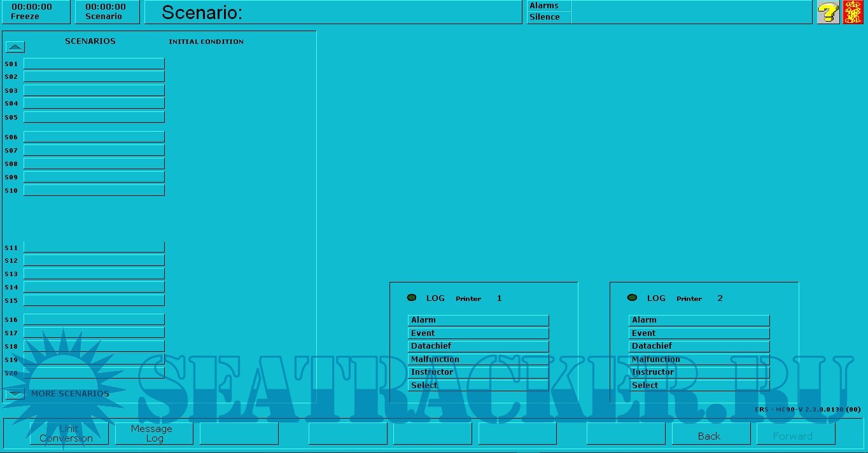The height and width of the screenshot is (453, 868).
Task: Open the Message Log
Action: (x=153, y=433)
